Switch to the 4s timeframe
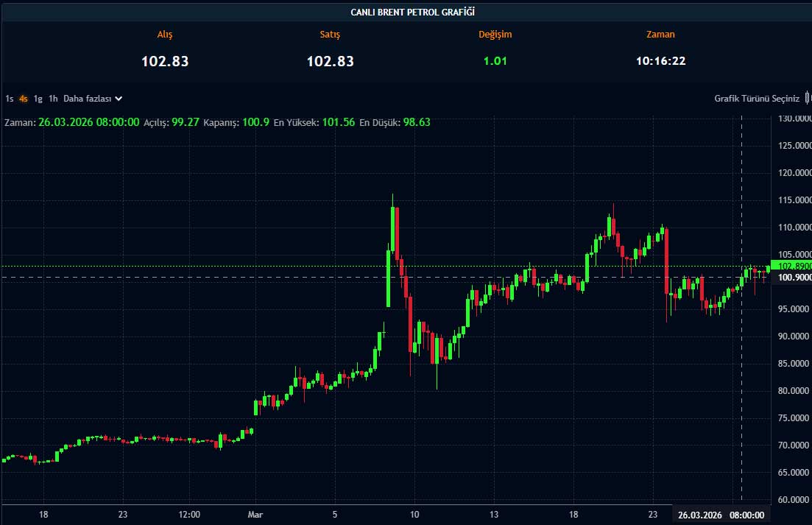Viewport: 812px width, 525px height. pos(24,98)
